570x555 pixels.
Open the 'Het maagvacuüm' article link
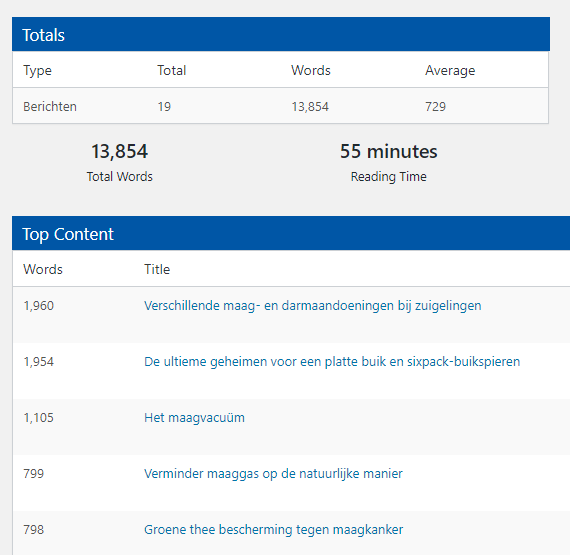194,418
